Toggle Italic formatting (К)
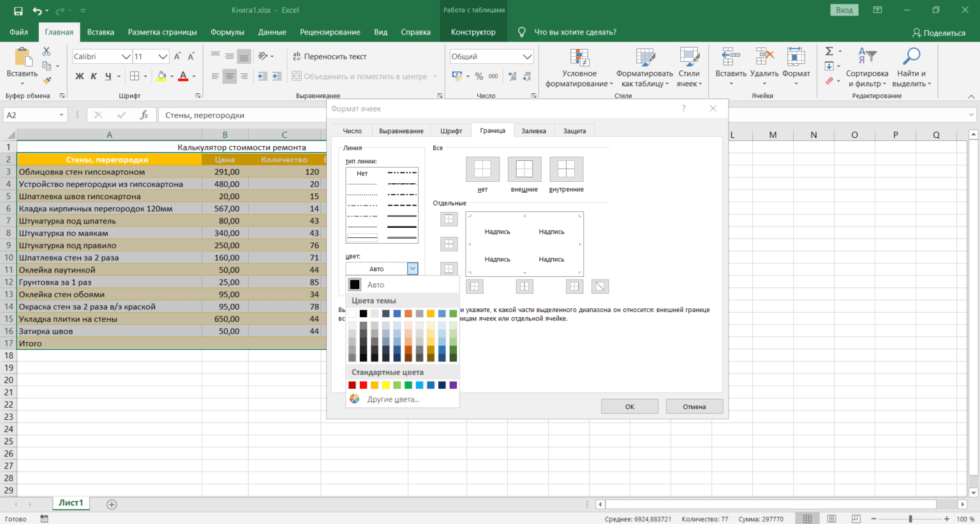Viewport: 980px width, 524px height. (x=94, y=76)
